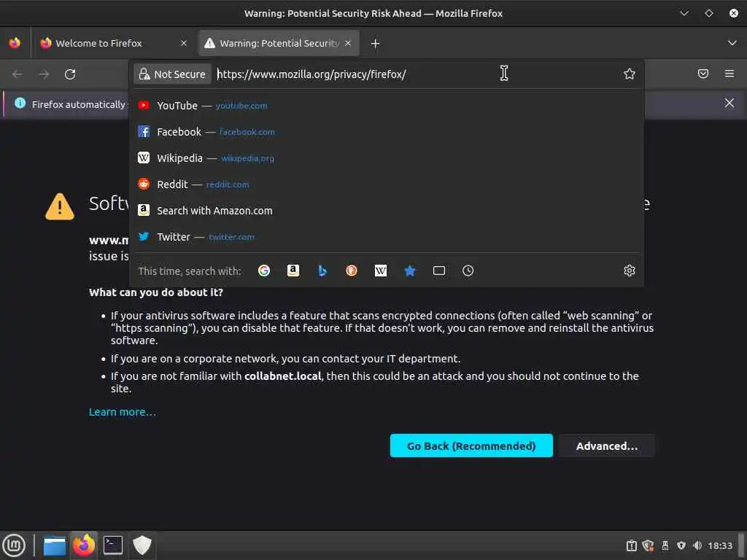Click the small shield security tray icon
747x560 pixels.
click(681, 545)
